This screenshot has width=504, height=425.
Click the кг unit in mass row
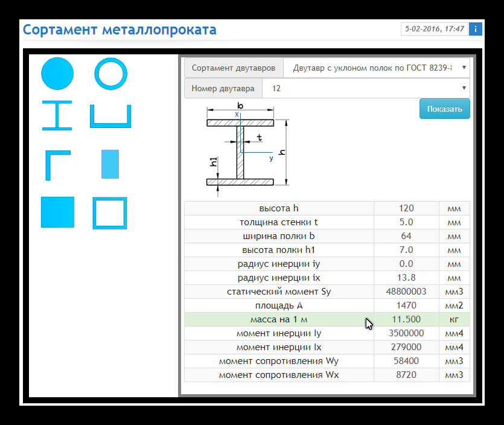click(454, 319)
